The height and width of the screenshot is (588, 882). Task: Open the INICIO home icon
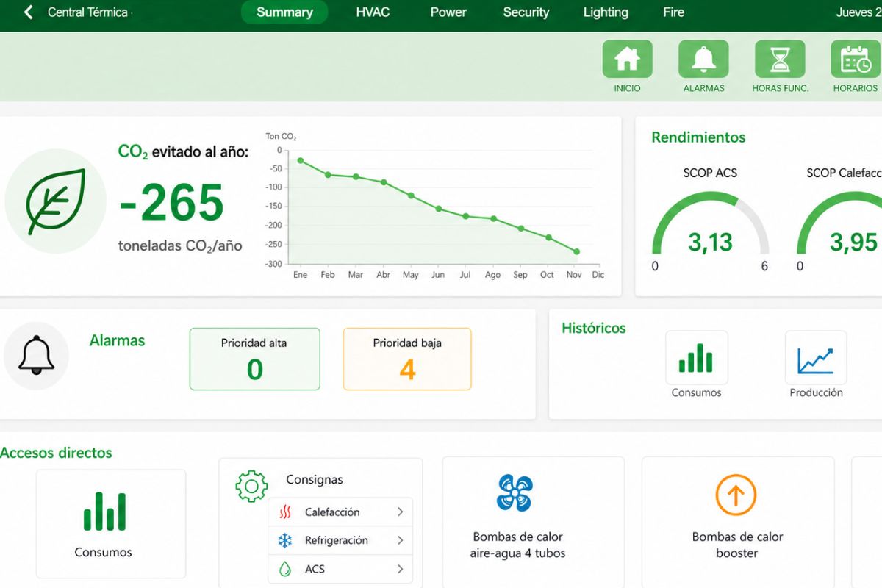click(x=627, y=59)
